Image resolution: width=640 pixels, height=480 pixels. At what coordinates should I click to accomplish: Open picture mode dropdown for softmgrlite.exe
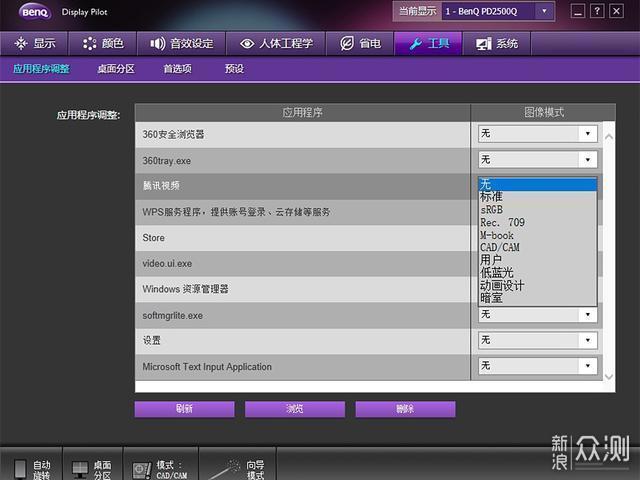point(538,315)
